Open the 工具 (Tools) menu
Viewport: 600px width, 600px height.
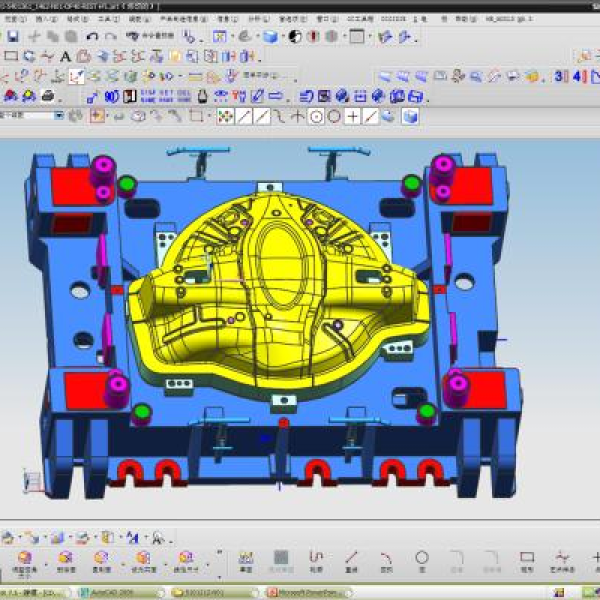coord(110,19)
